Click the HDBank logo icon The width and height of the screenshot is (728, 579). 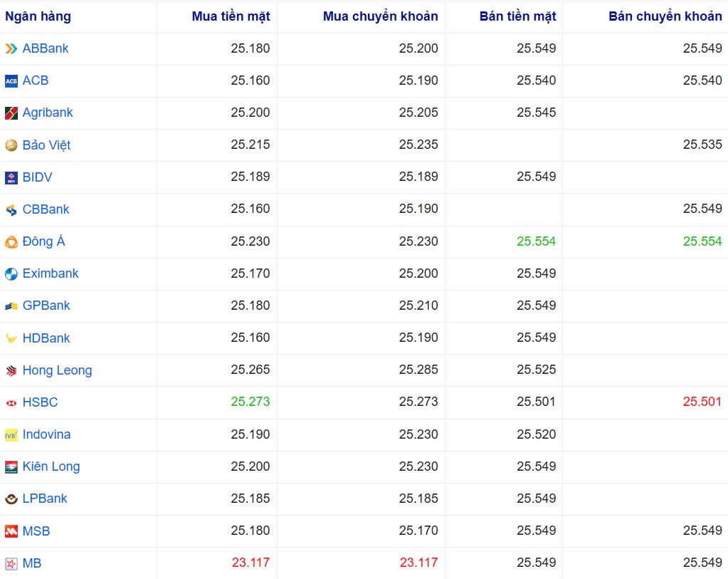[x=11, y=338]
